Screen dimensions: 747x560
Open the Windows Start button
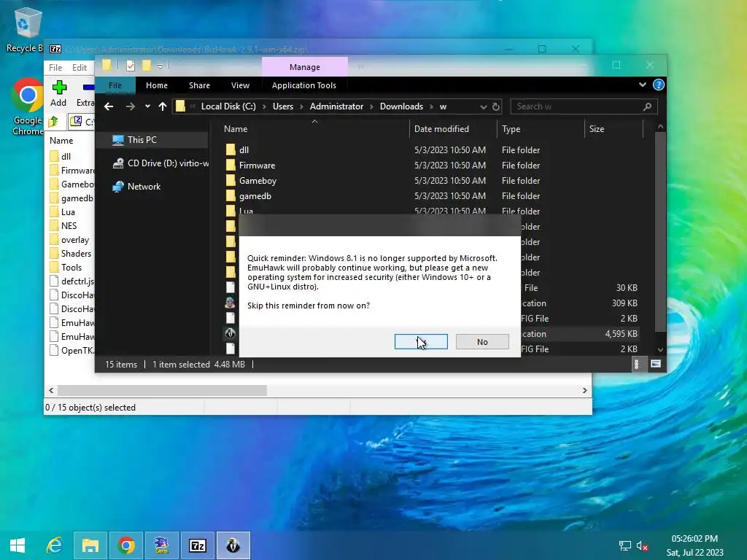(x=18, y=545)
